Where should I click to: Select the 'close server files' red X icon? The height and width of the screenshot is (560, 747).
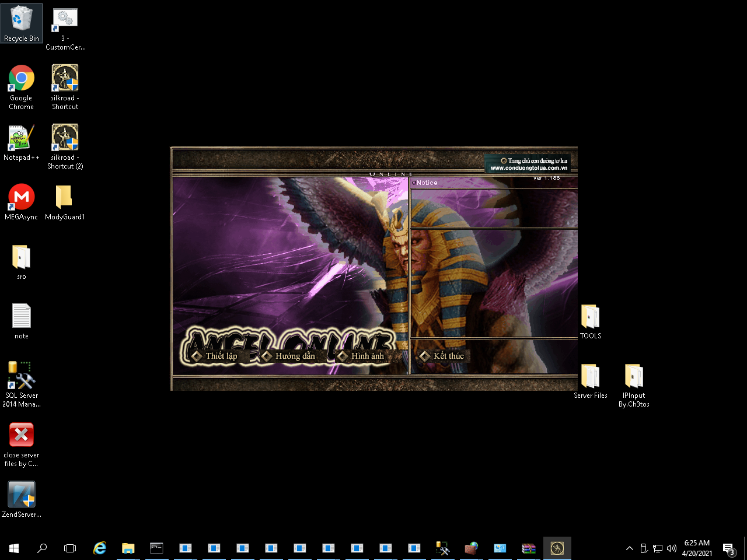22,444
